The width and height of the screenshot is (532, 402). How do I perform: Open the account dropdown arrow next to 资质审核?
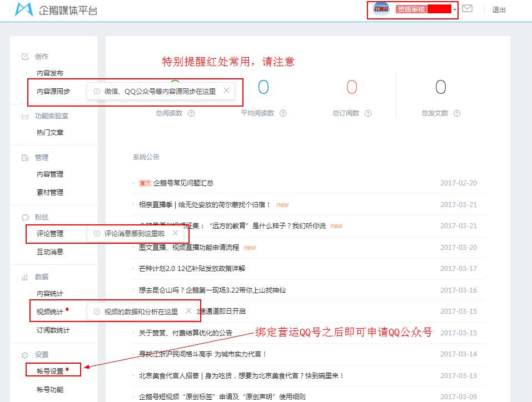tap(454, 9)
